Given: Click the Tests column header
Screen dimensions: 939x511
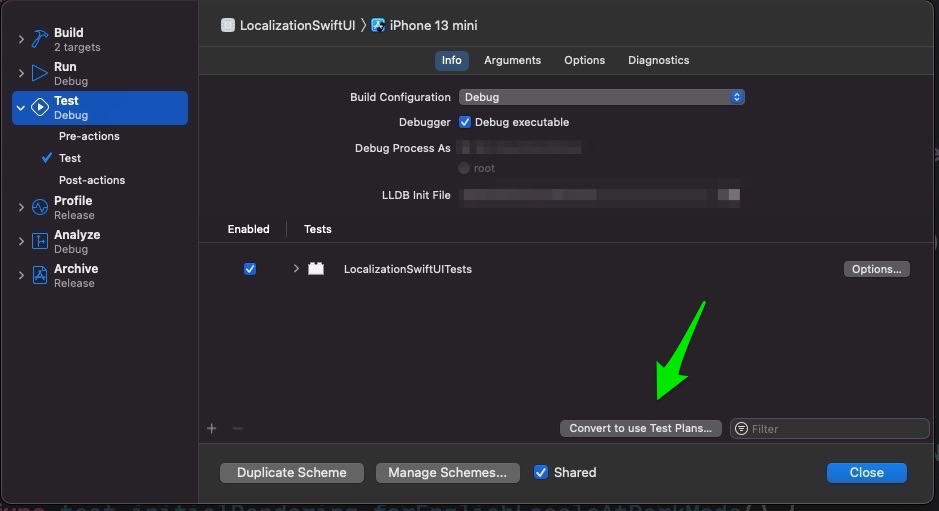Looking at the screenshot, I should [x=317, y=229].
